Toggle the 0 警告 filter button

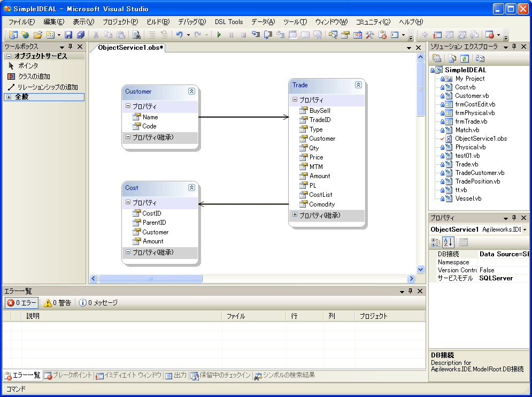click(57, 303)
